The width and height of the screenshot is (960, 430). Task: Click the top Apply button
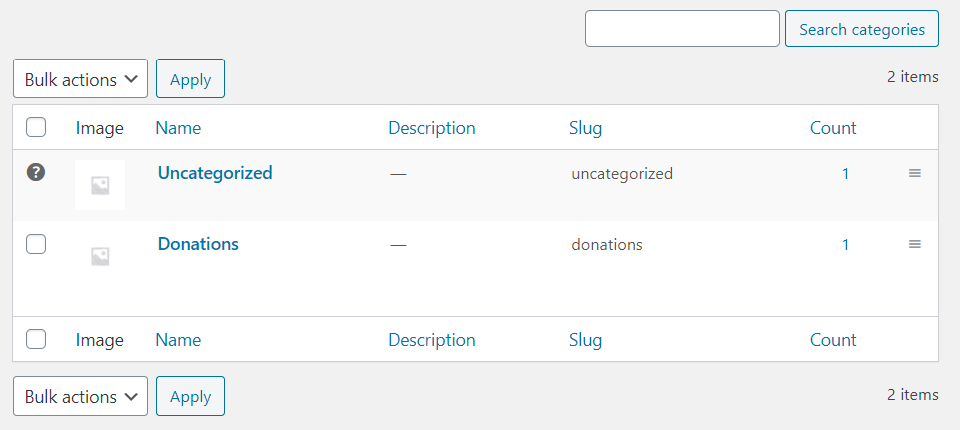(190, 80)
